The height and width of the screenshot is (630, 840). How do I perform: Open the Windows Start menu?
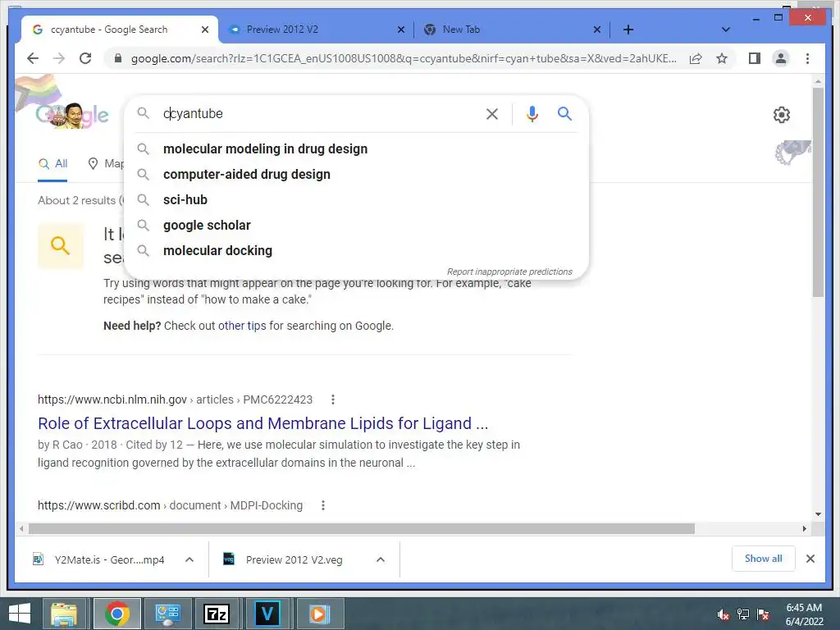(20, 614)
